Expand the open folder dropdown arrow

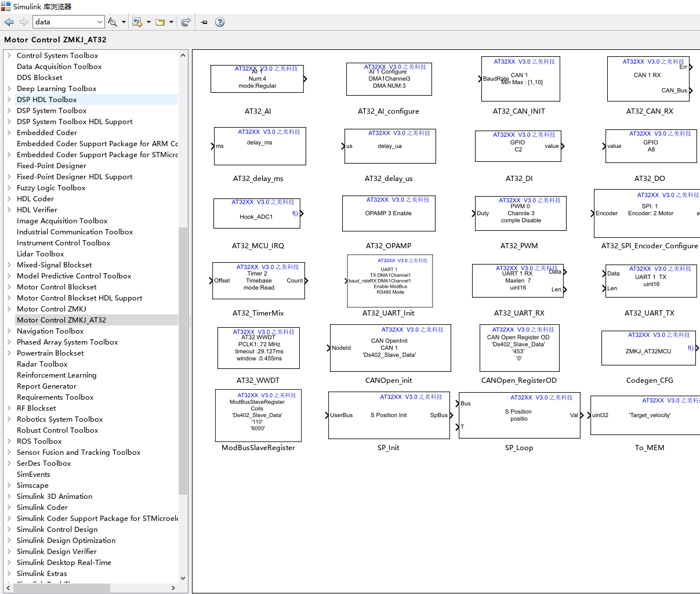[x=171, y=22]
